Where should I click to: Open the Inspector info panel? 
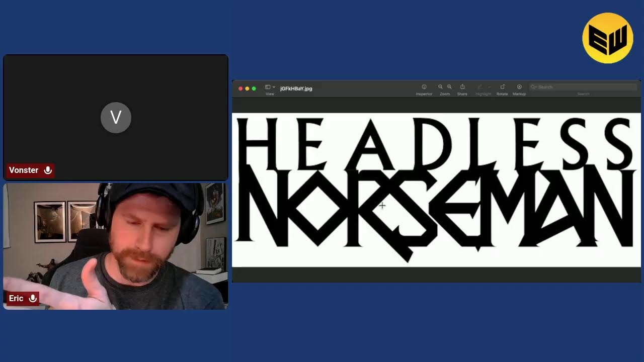pos(424,87)
